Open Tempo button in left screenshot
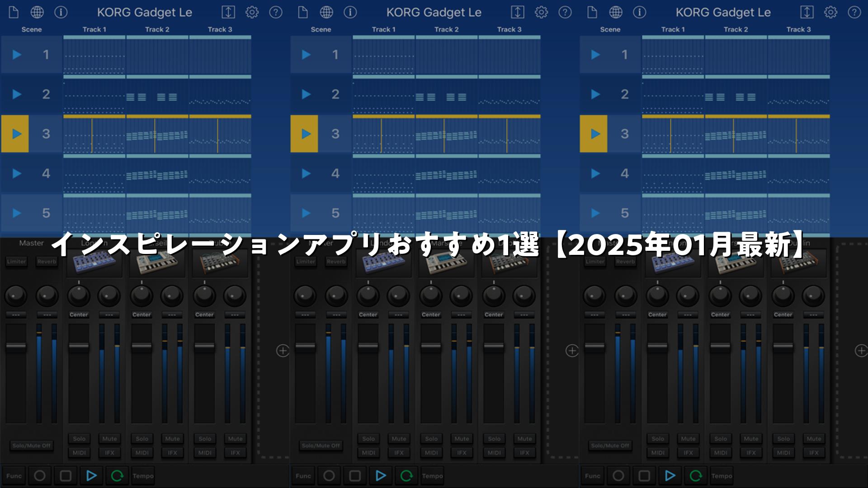The width and height of the screenshot is (868, 488). [143, 476]
